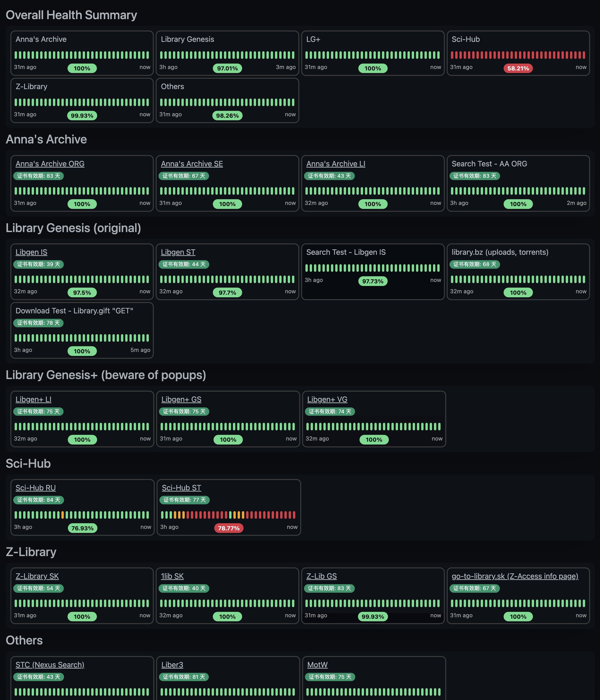
Task: Click the Sci-Hub RU 76.93% badge
Action: 82,528
